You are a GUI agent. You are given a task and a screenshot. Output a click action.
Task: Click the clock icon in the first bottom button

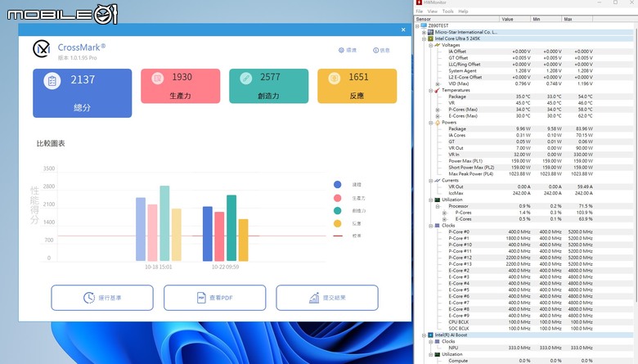click(x=88, y=298)
